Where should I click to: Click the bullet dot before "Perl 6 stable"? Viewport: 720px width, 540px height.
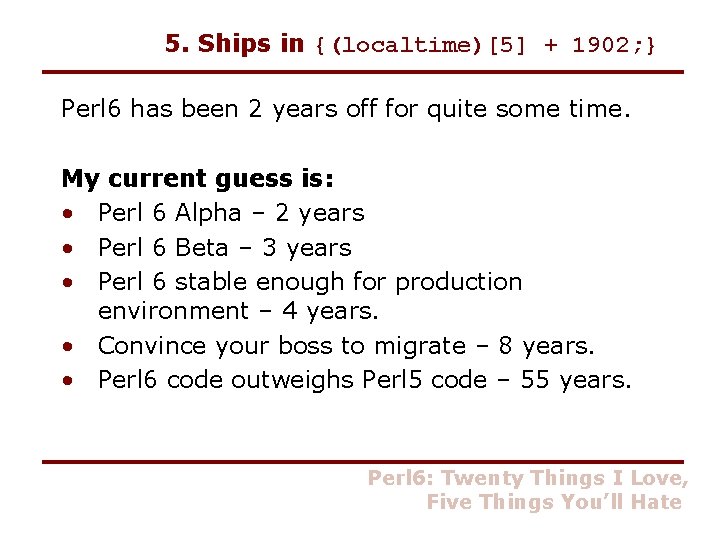point(66,283)
